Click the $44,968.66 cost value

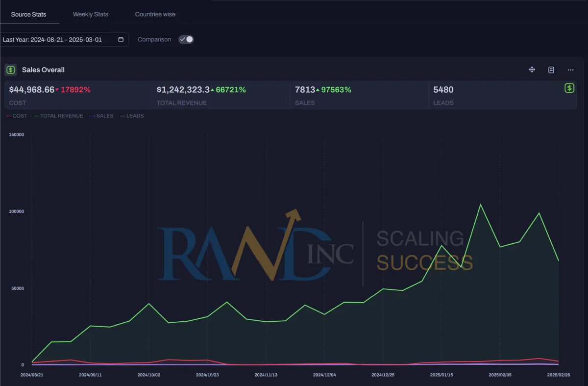click(32, 90)
